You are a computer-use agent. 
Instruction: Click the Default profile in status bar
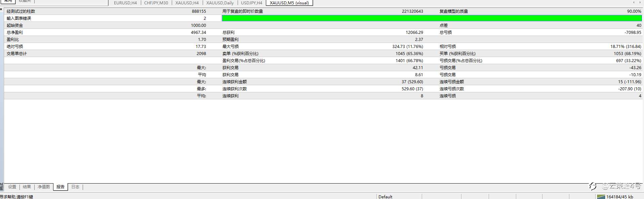tap(385, 197)
